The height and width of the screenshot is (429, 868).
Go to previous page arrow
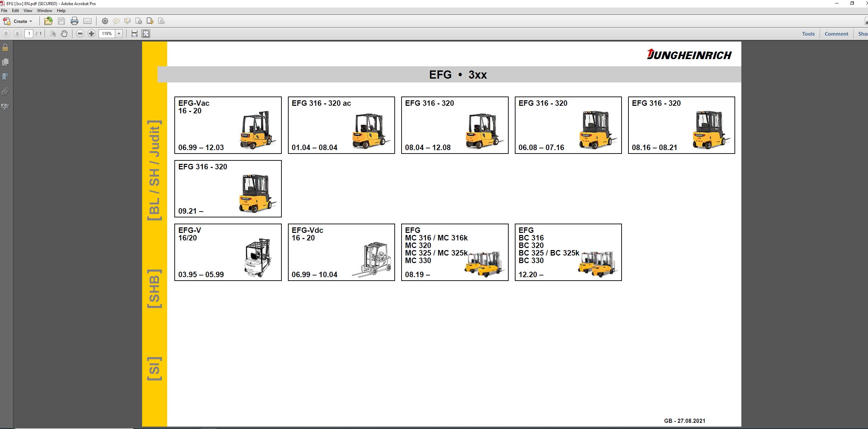6,34
